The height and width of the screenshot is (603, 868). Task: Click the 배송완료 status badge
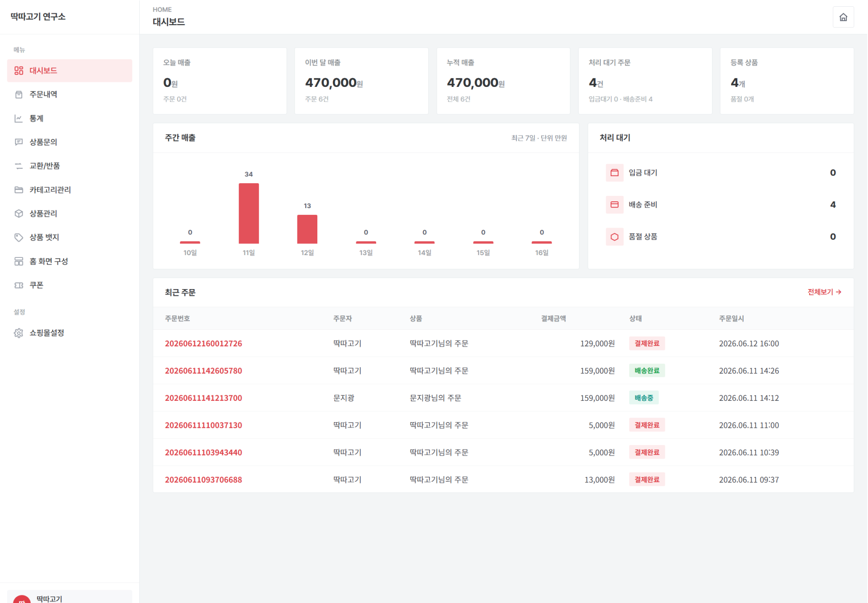pyautogui.click(x=646, y=371)
